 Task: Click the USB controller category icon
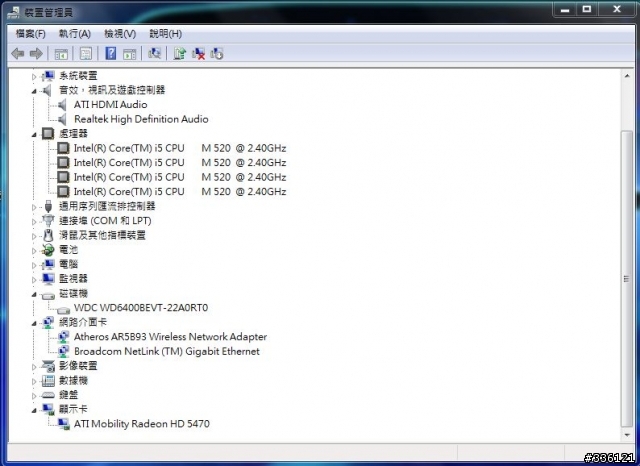click(48, 206)
